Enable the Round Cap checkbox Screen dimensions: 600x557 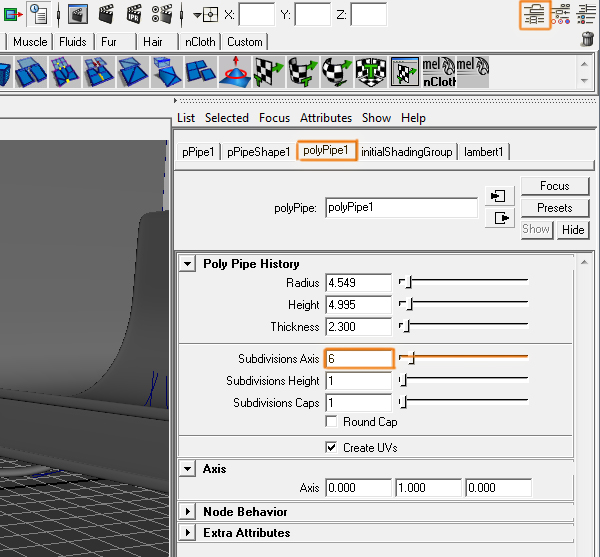coord(332,422)
